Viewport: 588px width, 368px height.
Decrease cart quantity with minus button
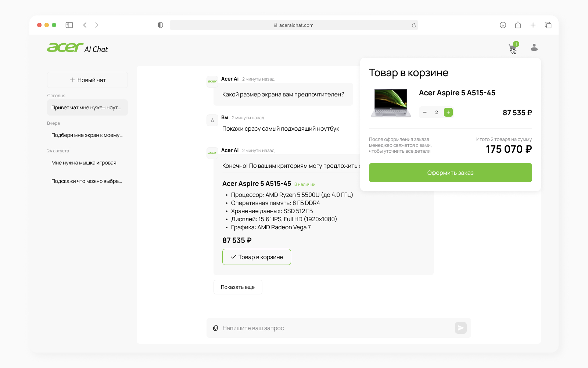425,112
